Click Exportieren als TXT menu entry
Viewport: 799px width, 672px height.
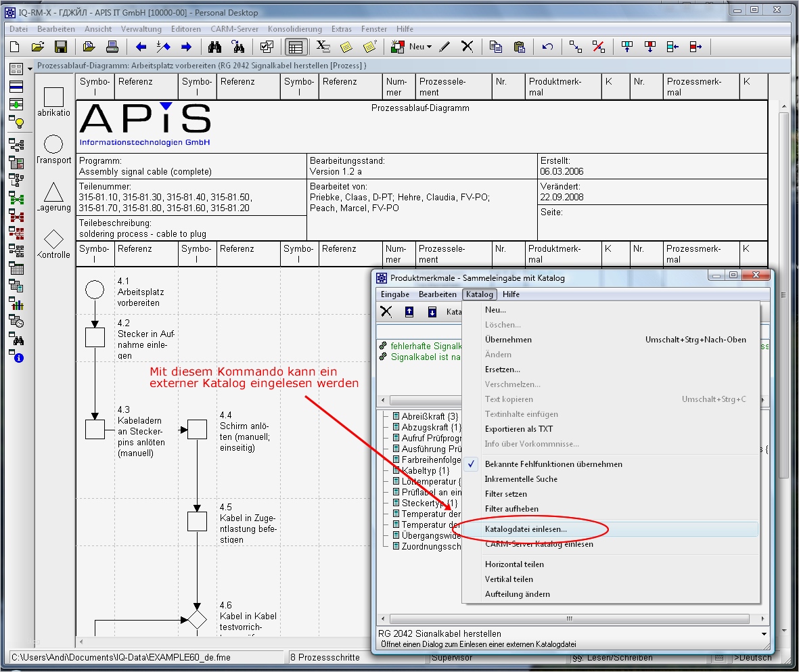[518, 429]
